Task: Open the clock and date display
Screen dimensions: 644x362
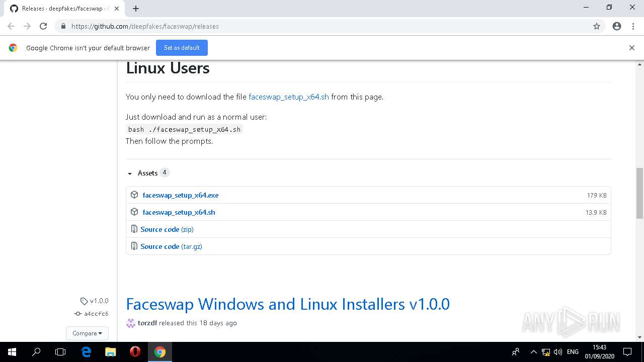Action: tap(599, 352)
